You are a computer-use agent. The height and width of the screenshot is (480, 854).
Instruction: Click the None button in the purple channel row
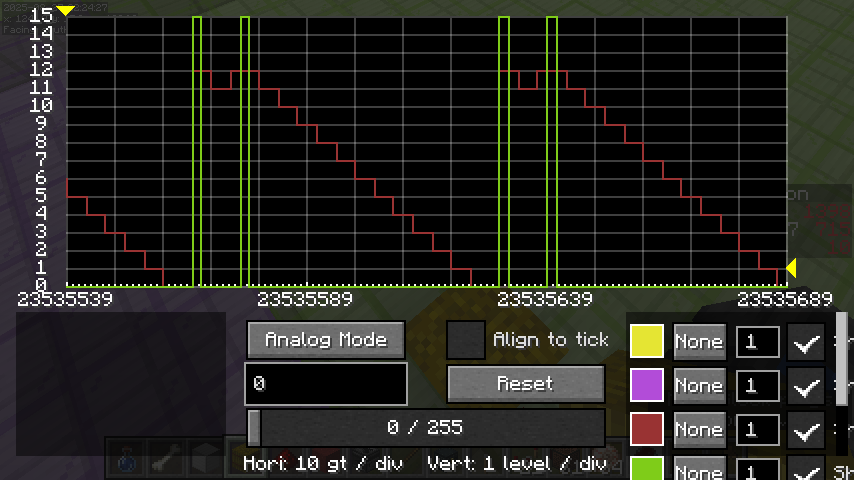tap(699, 385)
